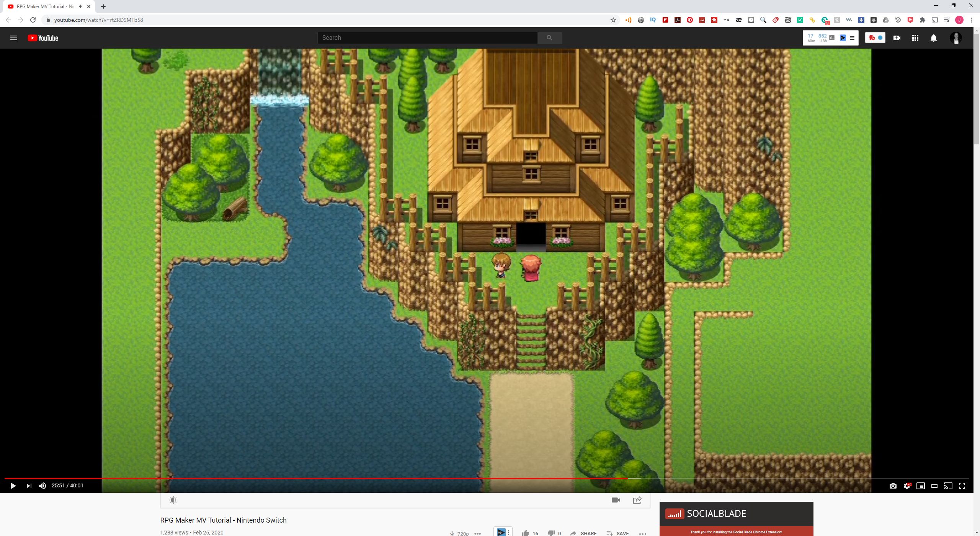The image size is (980, 536).
Task: Open the Flipboard extension
Action: tap(665, 20)
